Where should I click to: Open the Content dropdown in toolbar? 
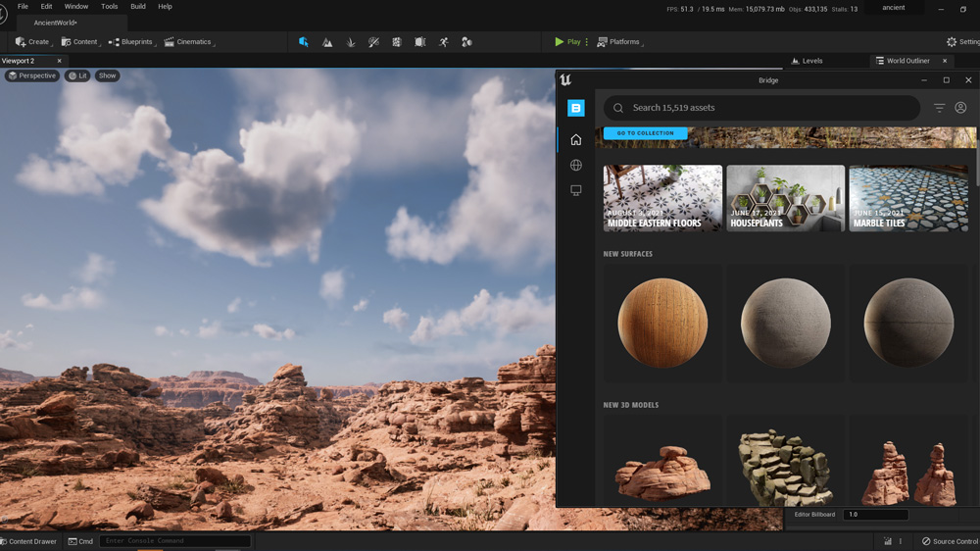click(79, 42)
